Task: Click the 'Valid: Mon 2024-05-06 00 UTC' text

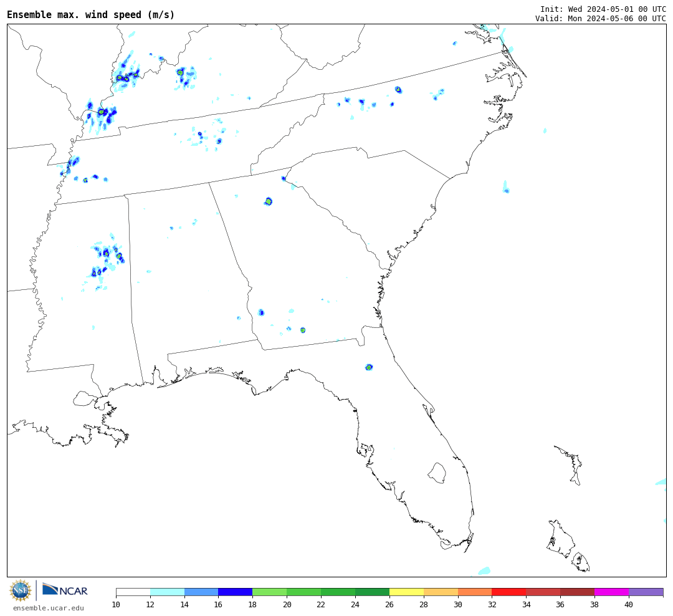Action: coord(601,19)
